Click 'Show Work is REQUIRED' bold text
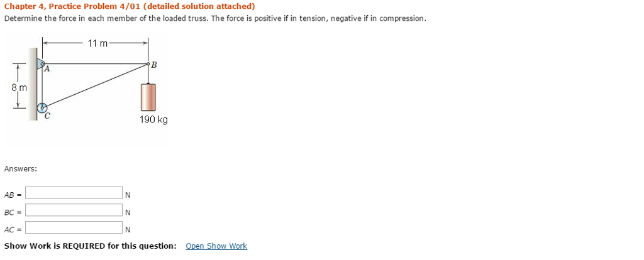 [90, 246]
